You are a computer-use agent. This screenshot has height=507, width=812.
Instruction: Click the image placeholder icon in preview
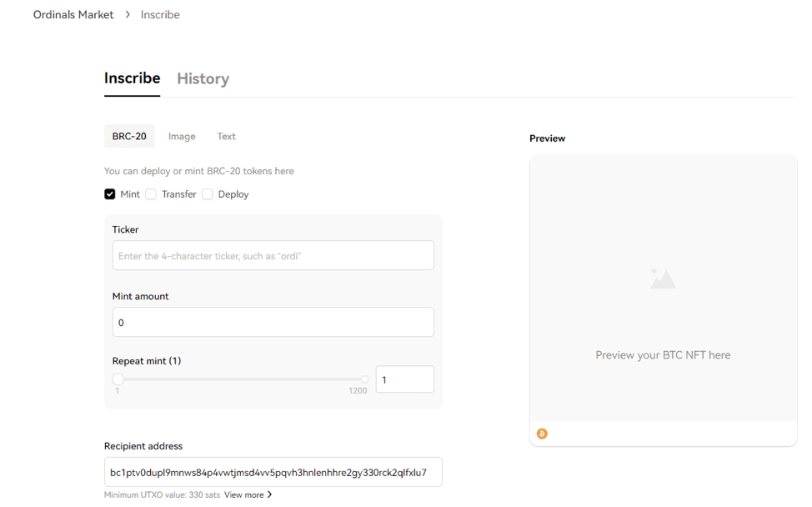click(663, 279)
